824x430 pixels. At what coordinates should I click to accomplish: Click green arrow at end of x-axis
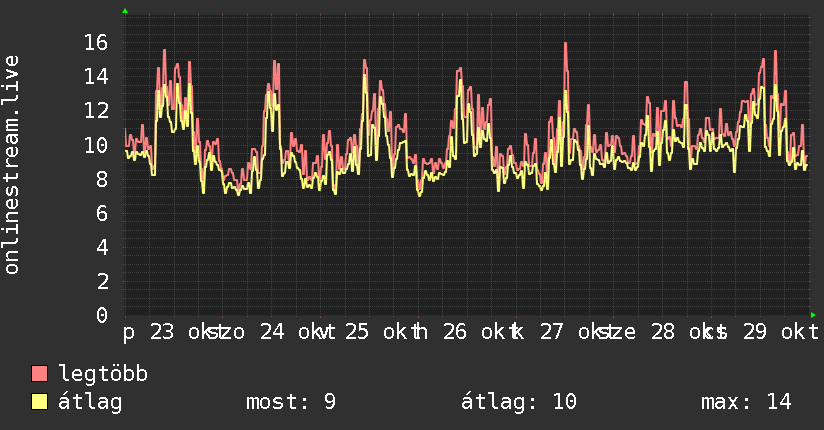pyautogui.click(x=813, y=315)
